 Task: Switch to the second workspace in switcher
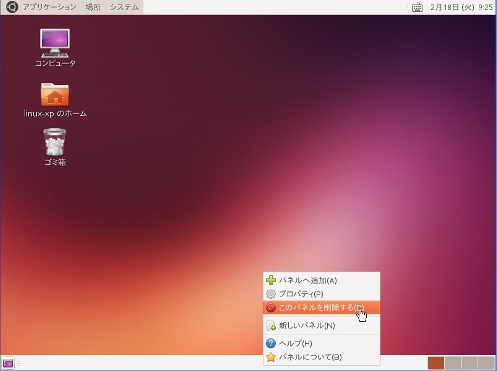[x=453, y=363]
